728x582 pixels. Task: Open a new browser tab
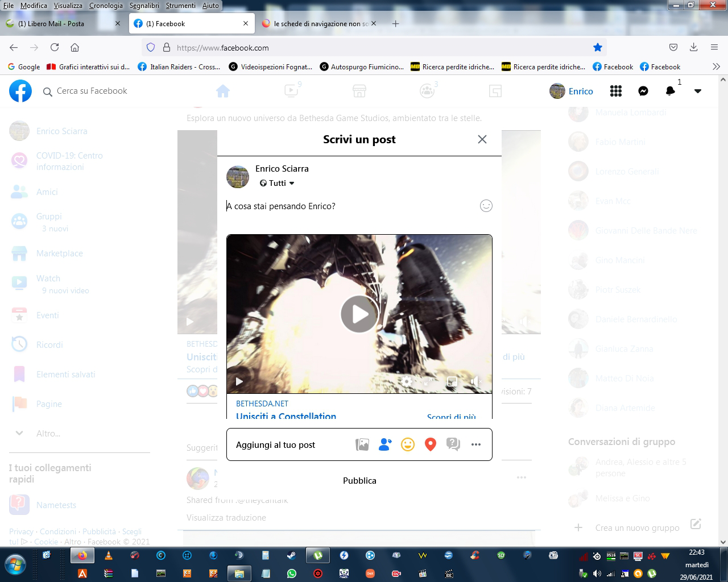coord(395,24)
